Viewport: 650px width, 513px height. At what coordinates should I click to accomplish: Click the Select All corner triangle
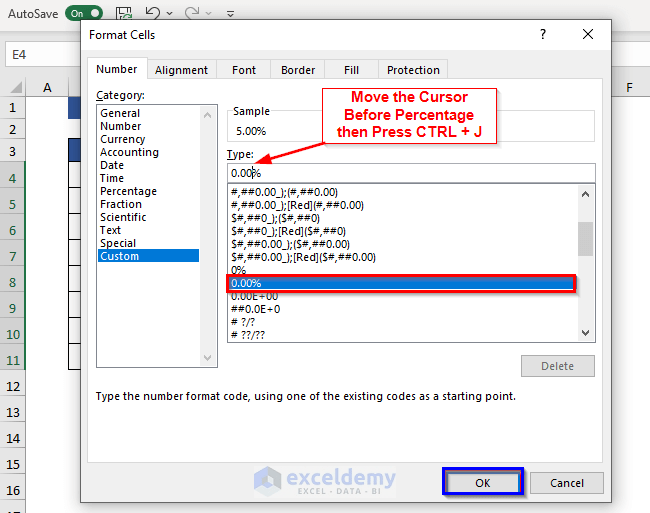(x=15, y=87)
